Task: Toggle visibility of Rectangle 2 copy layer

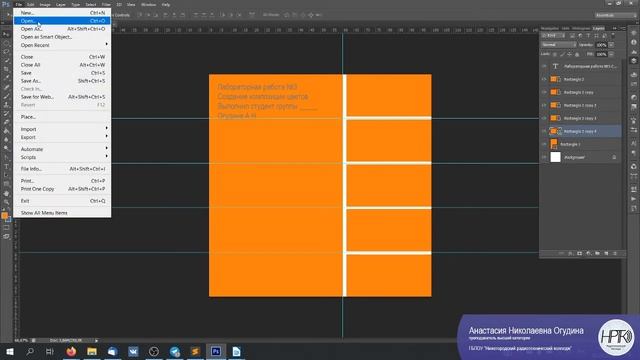Action: coord(544,92)
